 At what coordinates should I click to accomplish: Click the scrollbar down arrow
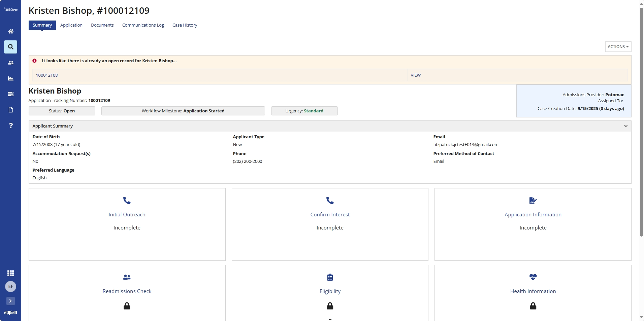click(641, 317)
